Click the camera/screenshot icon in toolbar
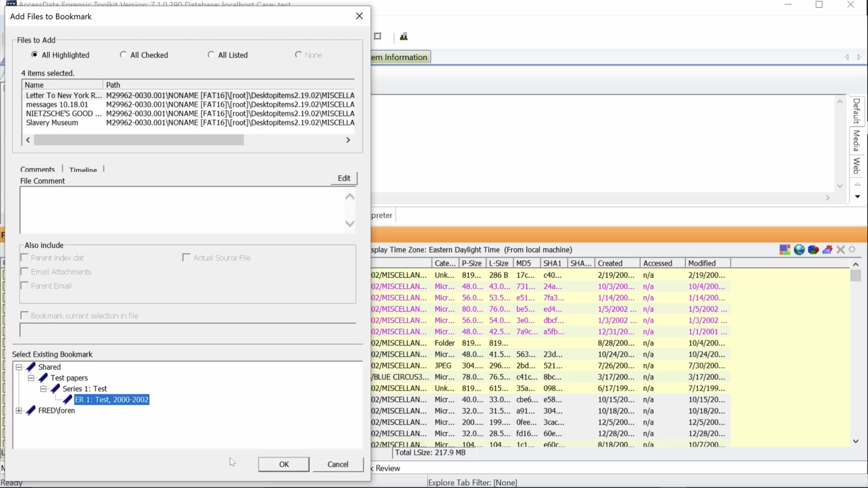The height and width of the screenshot is (488, 868). tap(378, 36)
